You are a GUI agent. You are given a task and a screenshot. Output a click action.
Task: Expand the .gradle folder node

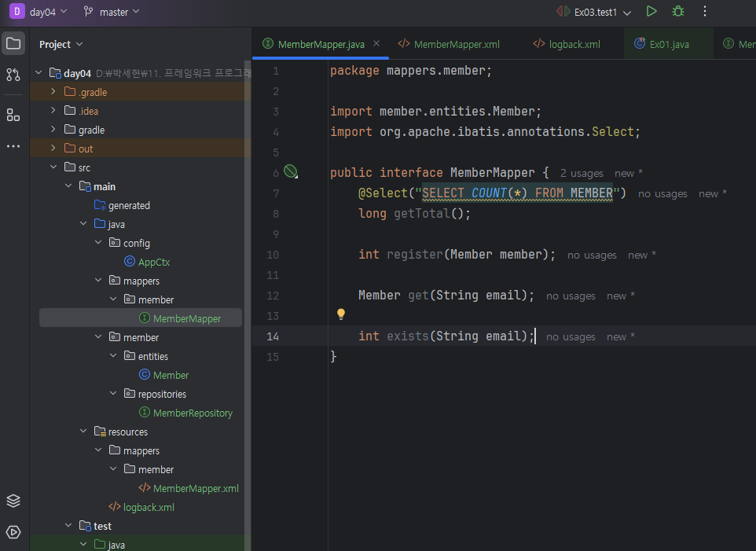(x=53, y=92)
